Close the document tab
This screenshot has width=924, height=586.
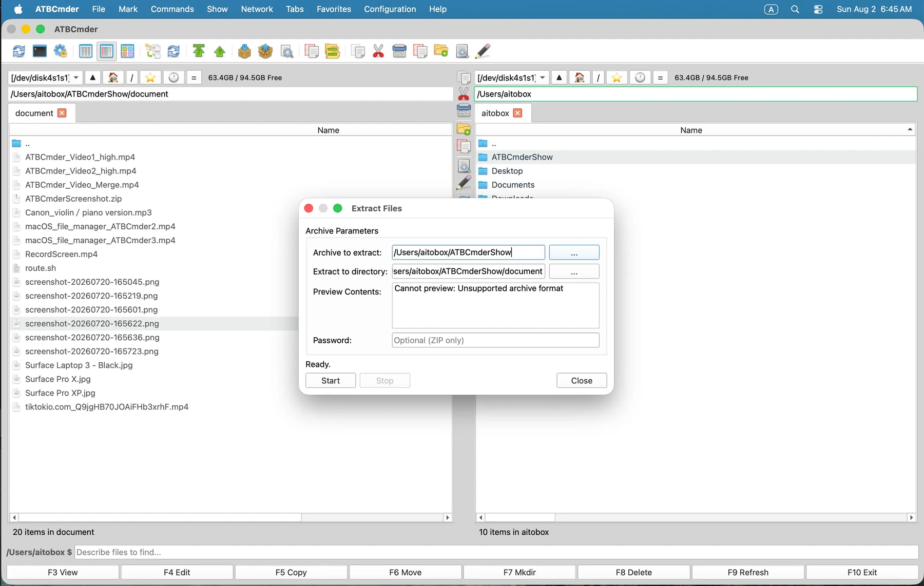pyautogui.click(x=62, y=113)
